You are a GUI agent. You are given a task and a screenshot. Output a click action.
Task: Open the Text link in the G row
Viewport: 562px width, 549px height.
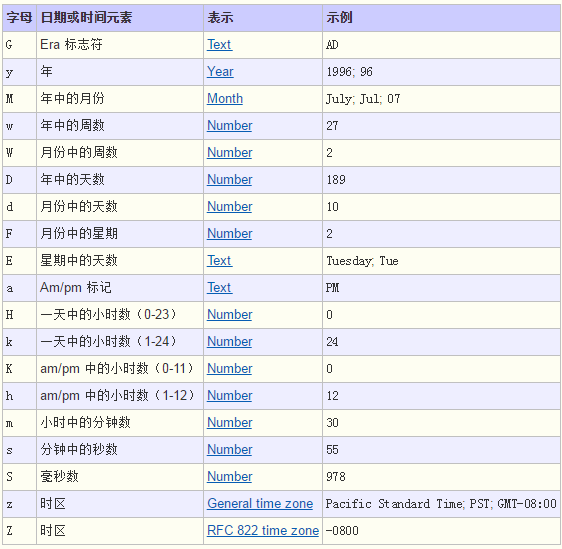point(219,45)
